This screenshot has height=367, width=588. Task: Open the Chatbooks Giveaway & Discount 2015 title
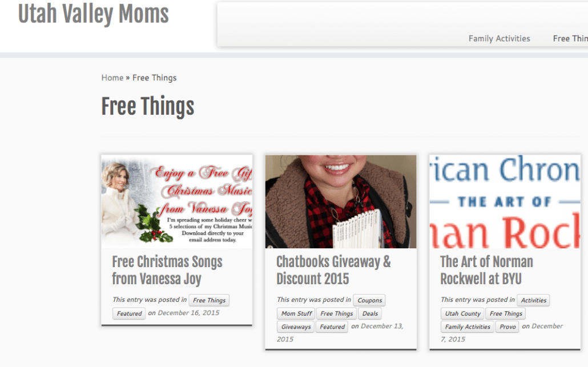pos(333,271)
